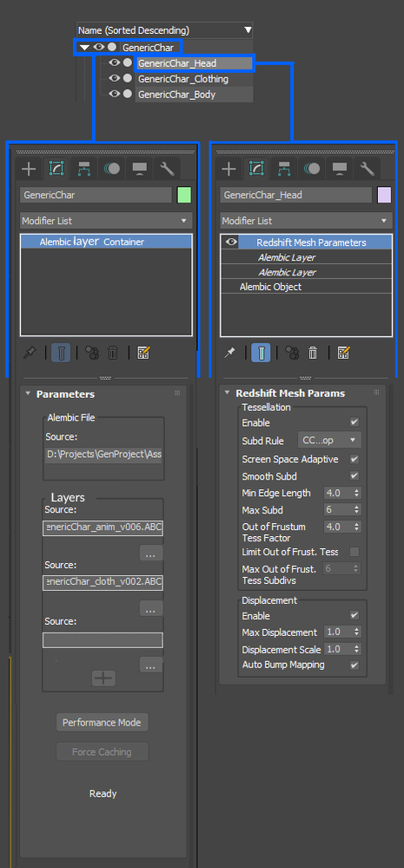This screenshot has height=868, width=404.
Task: Open Motion tab in GenericChar_Head panel
Action: (312, 169)
